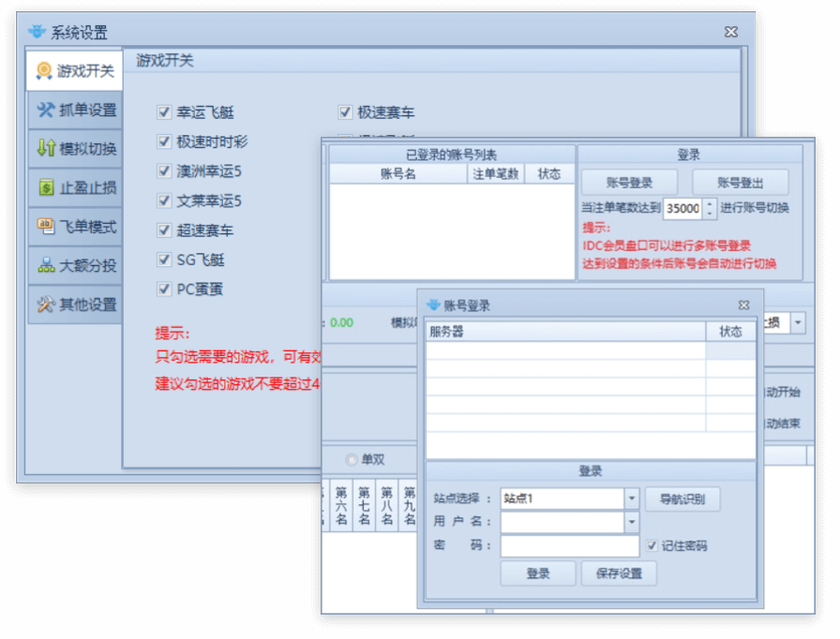This screenshot has height=639, width=840.
Task: Click the 飞单模式 icon in sidebar
Action: (x=45, y=226)
